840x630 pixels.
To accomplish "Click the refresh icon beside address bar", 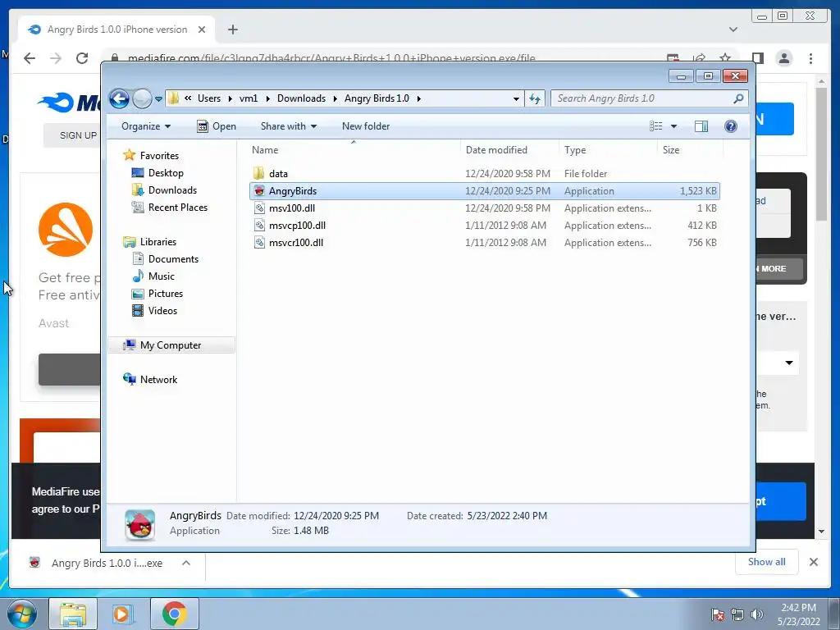I will pyautogui.click(x=535, y=98).
